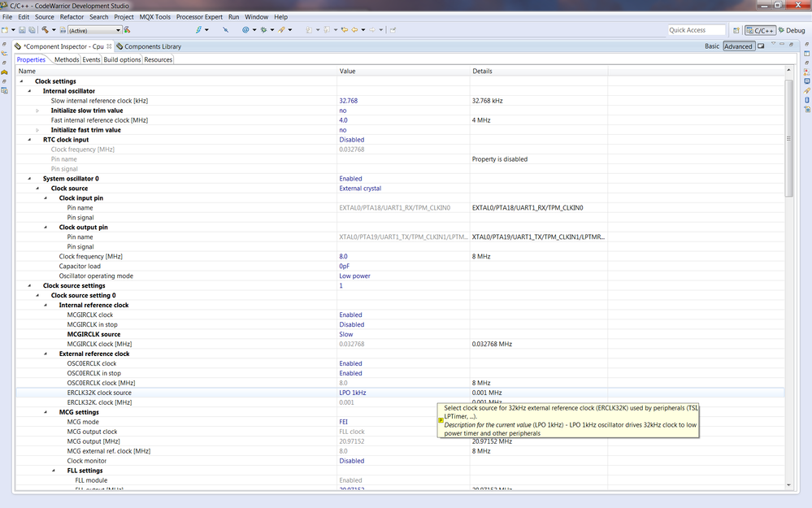Click the Forward navigation arrow icon

click(372, 30)
